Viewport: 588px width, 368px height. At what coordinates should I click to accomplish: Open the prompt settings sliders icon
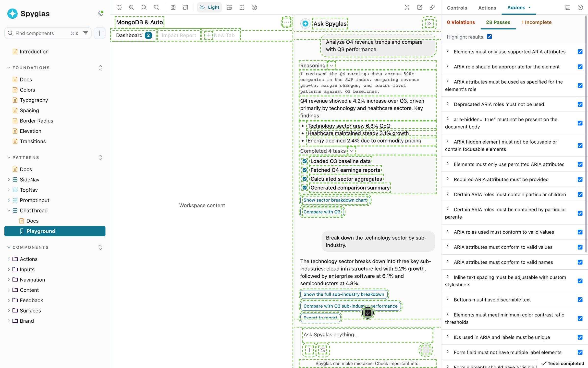323,350
